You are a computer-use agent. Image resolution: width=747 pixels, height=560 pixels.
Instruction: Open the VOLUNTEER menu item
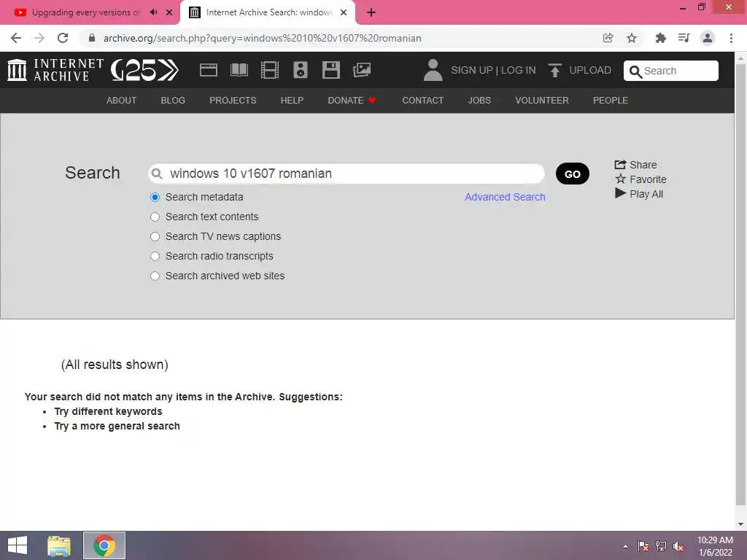click(x=542, y=101)
